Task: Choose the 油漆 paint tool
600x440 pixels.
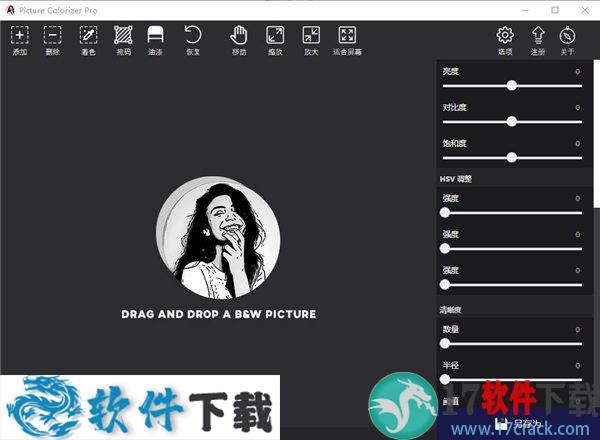Action: coord(155,40)
